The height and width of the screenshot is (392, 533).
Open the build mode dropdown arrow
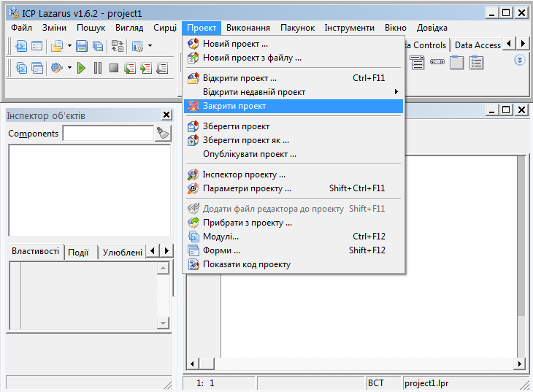click(69, 68)
